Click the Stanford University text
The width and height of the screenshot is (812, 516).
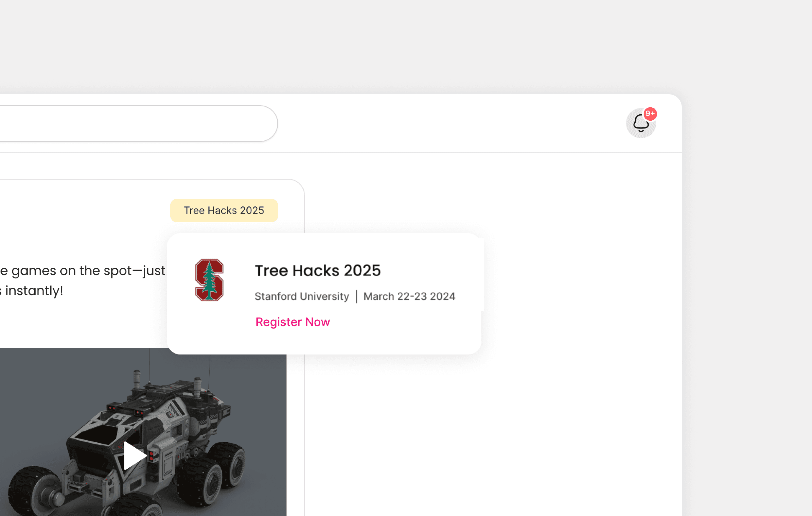[301, 296]
